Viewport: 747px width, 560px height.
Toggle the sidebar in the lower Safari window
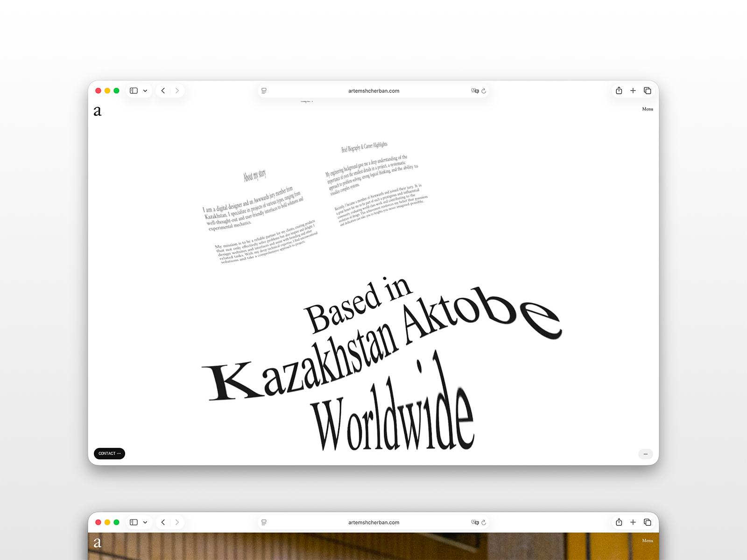tap(134, 522)
